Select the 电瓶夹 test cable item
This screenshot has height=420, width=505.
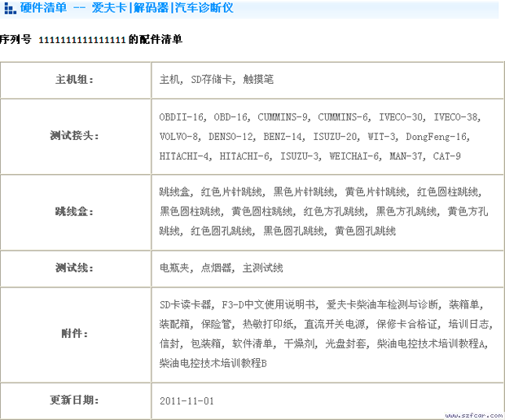click(x=174, y=268)
